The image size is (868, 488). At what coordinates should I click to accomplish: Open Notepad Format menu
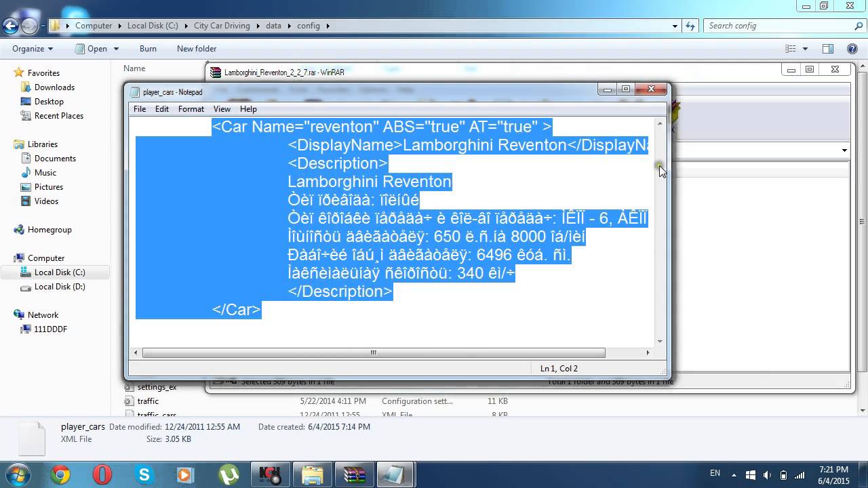[x=191, y=109]
